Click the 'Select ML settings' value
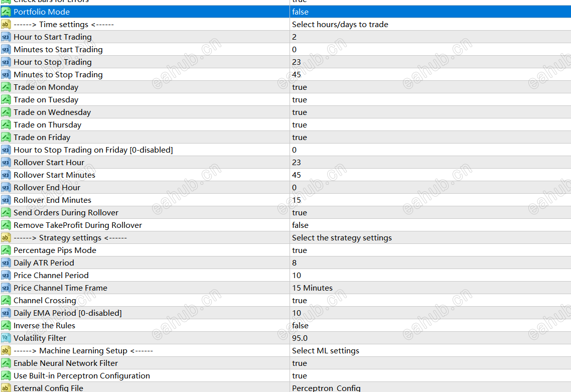This screenshot has height=392, width=571. (x=326, y=351)
